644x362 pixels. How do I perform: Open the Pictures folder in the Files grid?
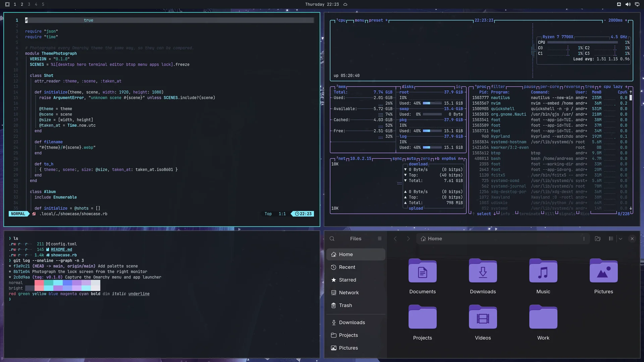coord(603,271)
